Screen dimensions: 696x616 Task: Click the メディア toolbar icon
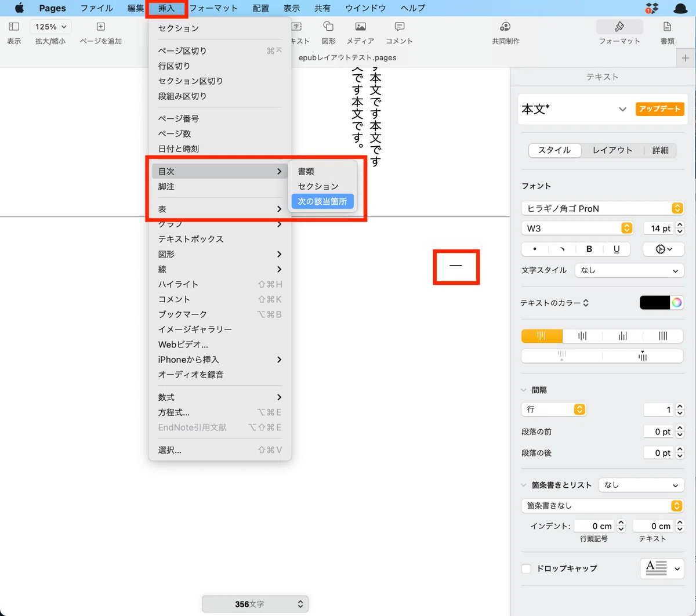[x=360, y=27]
